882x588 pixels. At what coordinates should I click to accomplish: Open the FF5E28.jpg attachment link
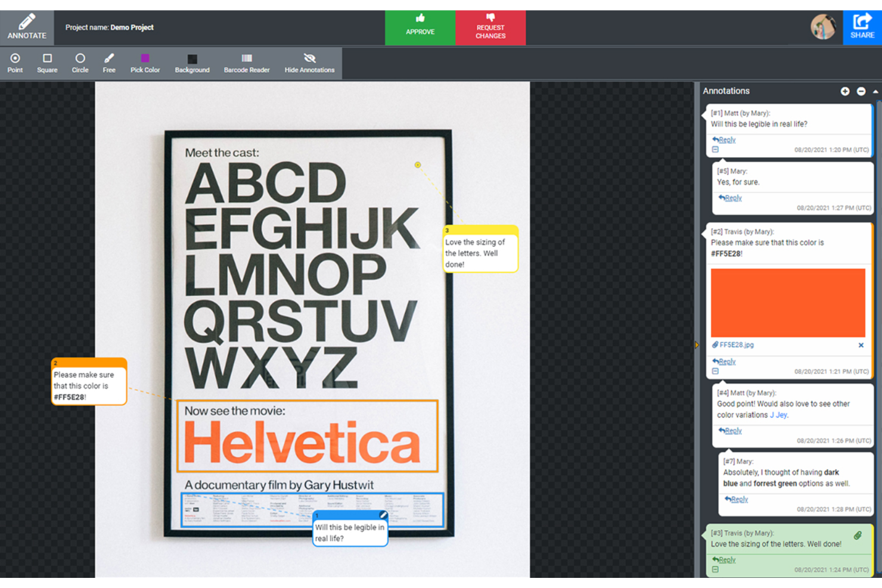(x=736, y=345)
